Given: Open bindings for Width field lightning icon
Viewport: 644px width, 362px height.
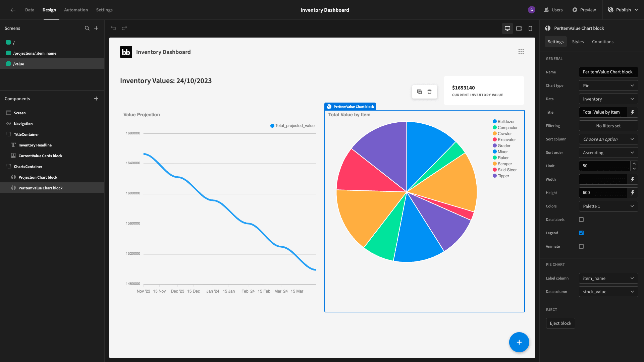Looking at the screenshot, I should click(x=633, y=179).
